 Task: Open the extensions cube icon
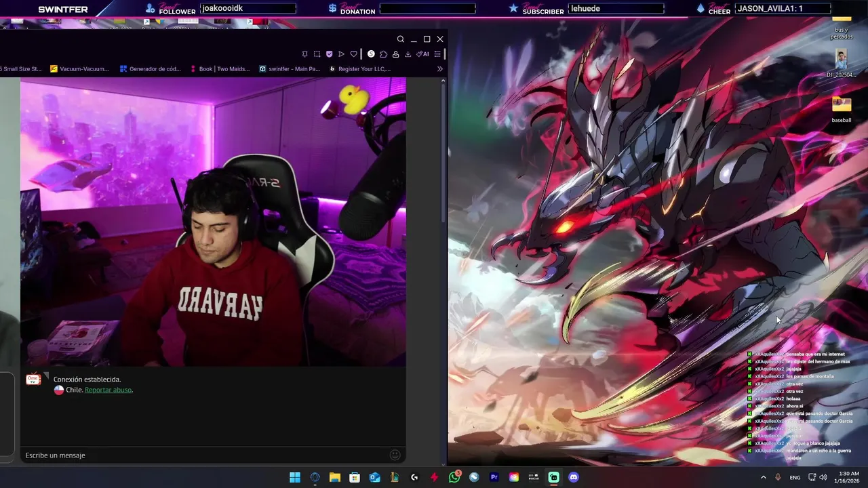pos(383,54)
